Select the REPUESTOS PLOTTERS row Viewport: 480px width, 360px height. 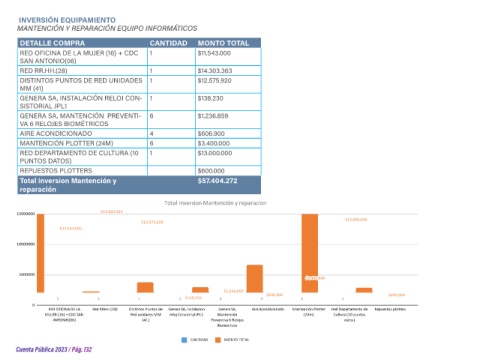pos(139,171)
